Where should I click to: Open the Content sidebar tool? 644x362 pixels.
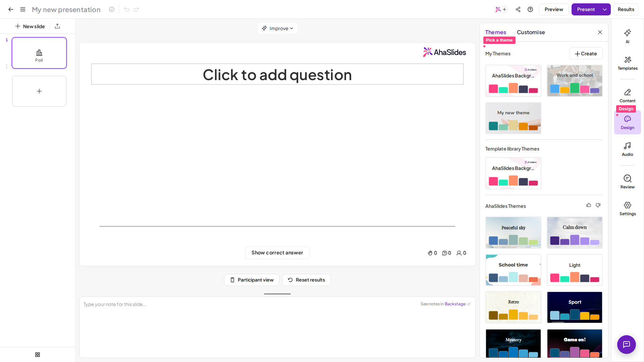628,96
